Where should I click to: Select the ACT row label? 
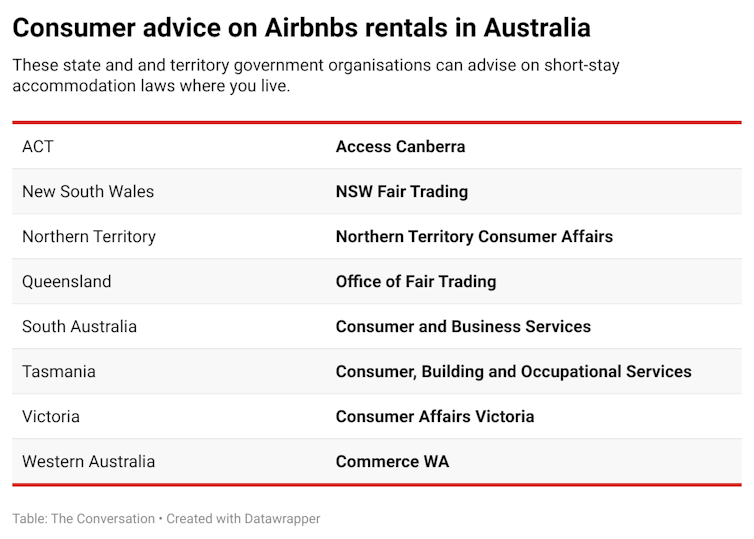click(x=38, y=147)
